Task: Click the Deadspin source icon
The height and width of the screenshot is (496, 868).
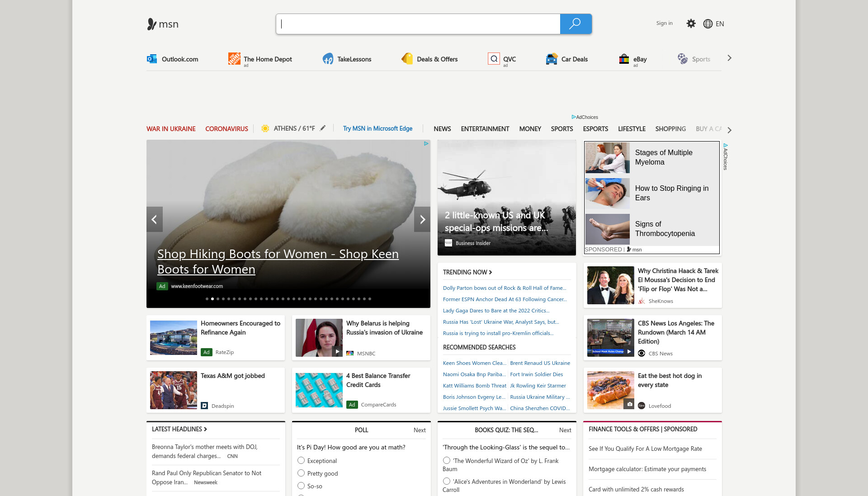Action: pos(204,406)
